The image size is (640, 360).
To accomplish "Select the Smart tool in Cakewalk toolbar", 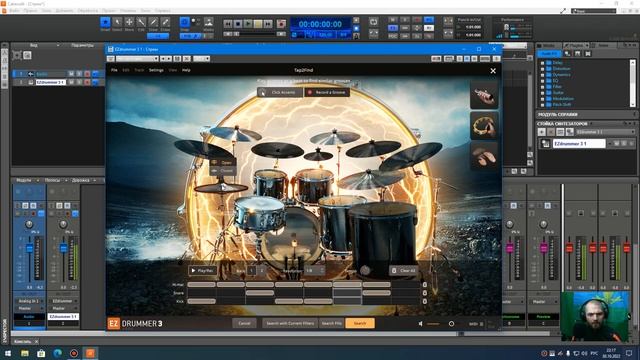I will [x=105, y=22].
